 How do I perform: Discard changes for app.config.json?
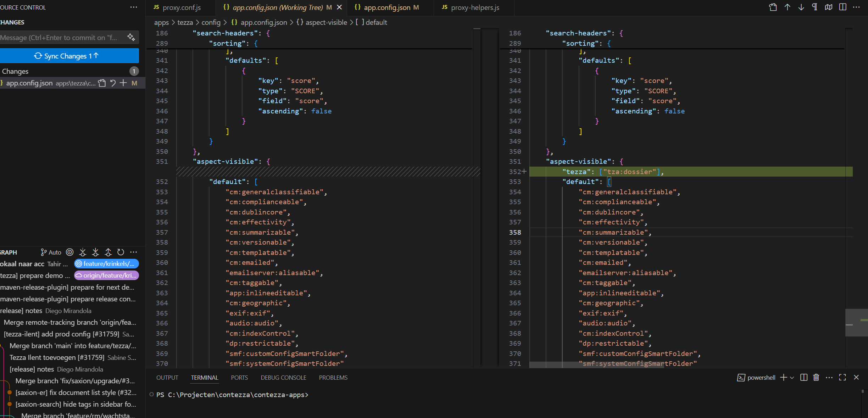(113, 83)
